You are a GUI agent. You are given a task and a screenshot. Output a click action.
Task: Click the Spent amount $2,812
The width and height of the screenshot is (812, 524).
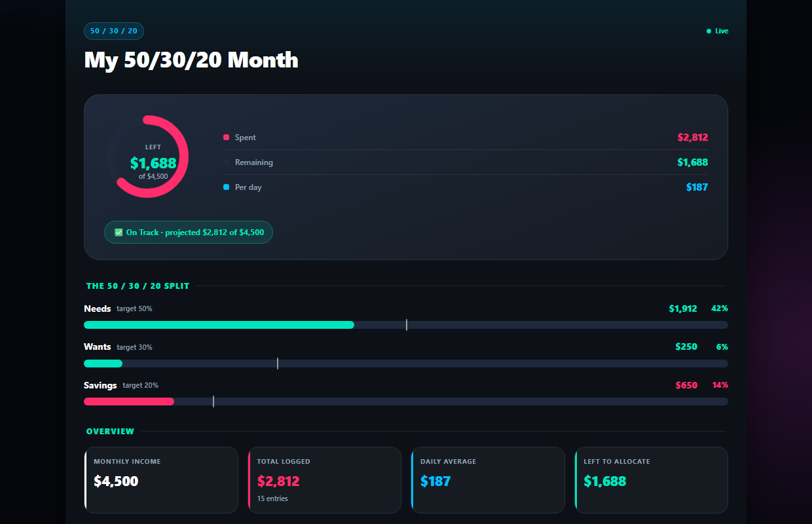click(693, 138)
